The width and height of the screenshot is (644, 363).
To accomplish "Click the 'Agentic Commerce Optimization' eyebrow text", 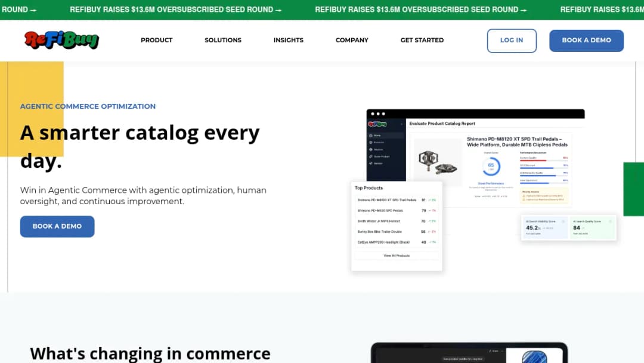I will pos(88,106).
